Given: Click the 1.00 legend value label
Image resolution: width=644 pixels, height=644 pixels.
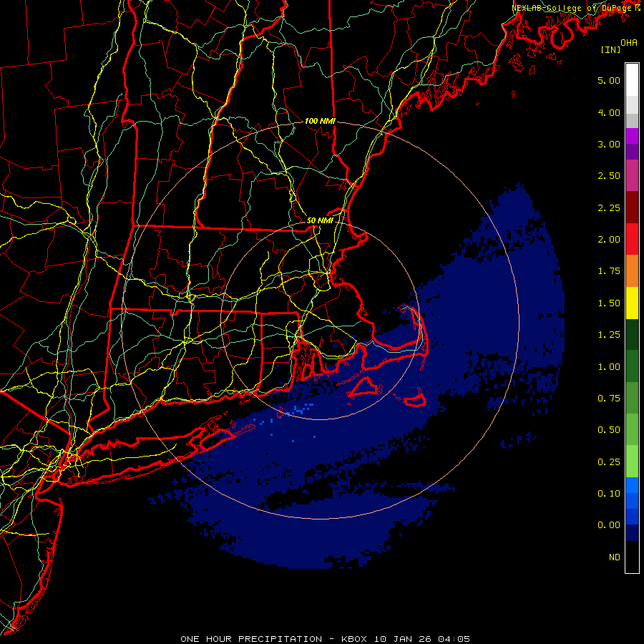Looking at the screenshot, I should (609, 367).
